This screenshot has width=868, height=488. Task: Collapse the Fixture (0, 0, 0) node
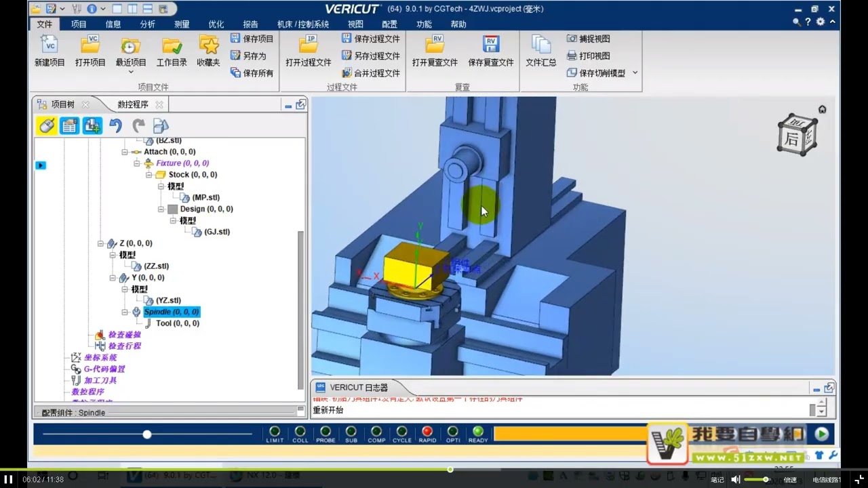pyautogui.click(x=137, y=163)
